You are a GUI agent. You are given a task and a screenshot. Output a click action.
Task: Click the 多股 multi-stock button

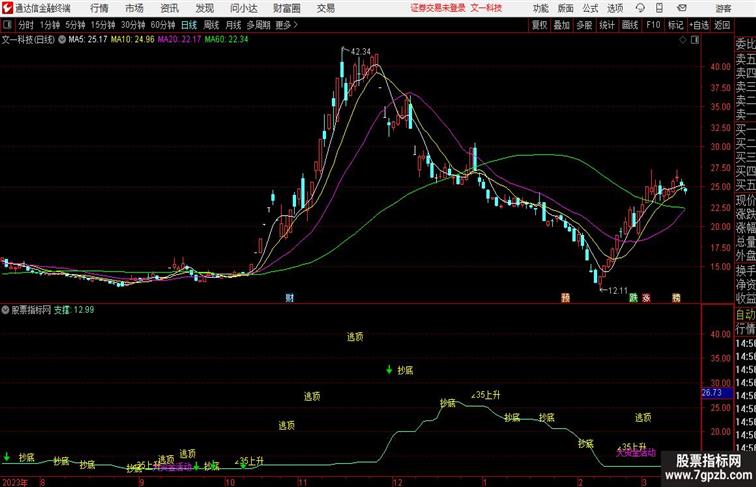click(584, 25)
